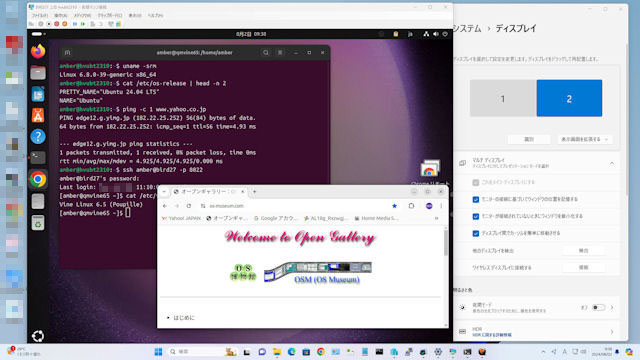Click the Ubuntu network status icon

tap(426, 34)
